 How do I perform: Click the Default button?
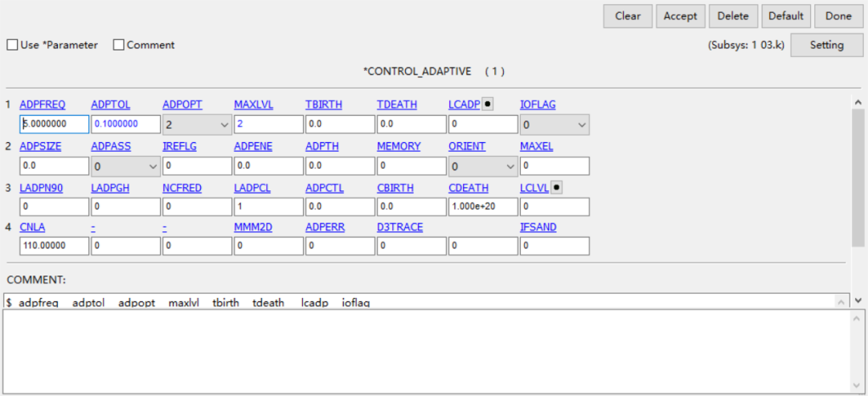click(786, 16)
